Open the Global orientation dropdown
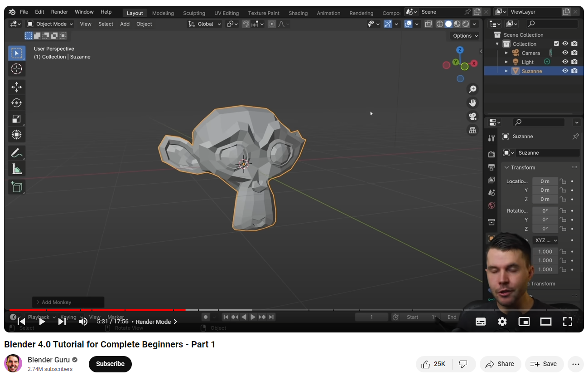This screenshot has width=588, height=376. 205,24
